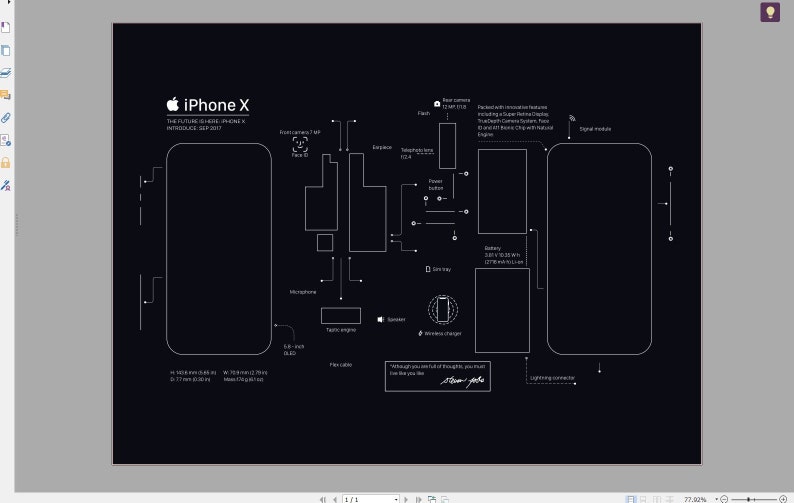
Task: Click the previous view button
Action: tap(431, 499)
